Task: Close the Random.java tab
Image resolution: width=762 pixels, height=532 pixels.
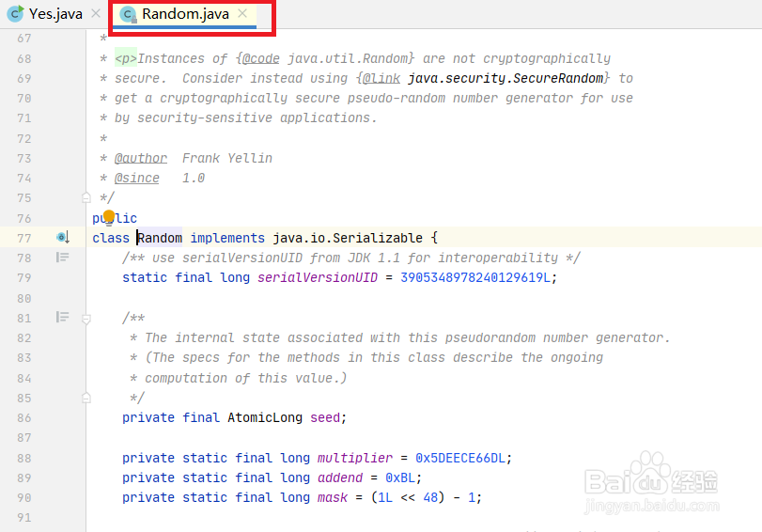Action: (242, 13)
